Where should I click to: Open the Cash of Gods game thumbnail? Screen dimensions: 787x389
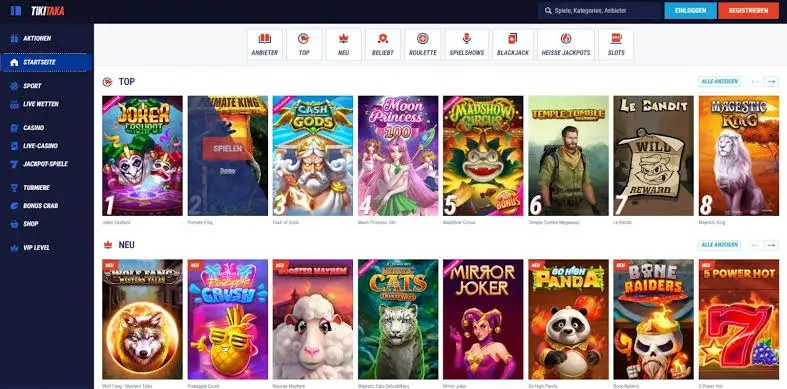tap(313, 156)
